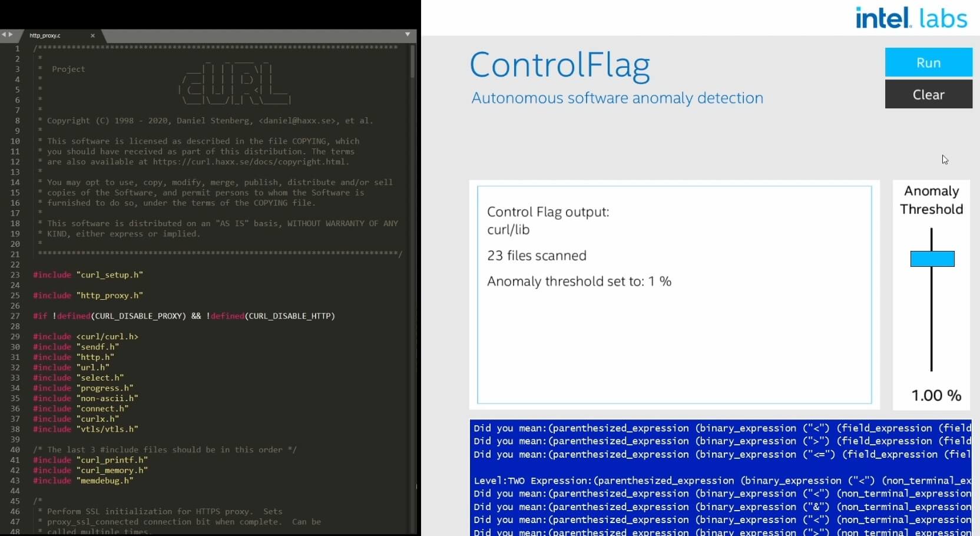This screenshot has width=980, height=536.
Task: Click the '#include "curl_setup.h"' code line
Action: click(x=88, y=275)
